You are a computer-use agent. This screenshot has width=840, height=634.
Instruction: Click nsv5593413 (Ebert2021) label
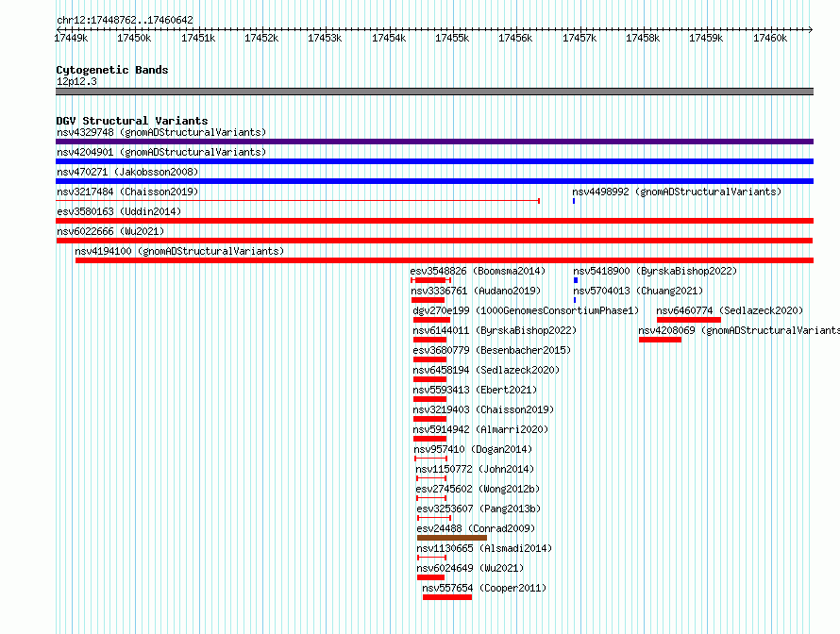475,390
